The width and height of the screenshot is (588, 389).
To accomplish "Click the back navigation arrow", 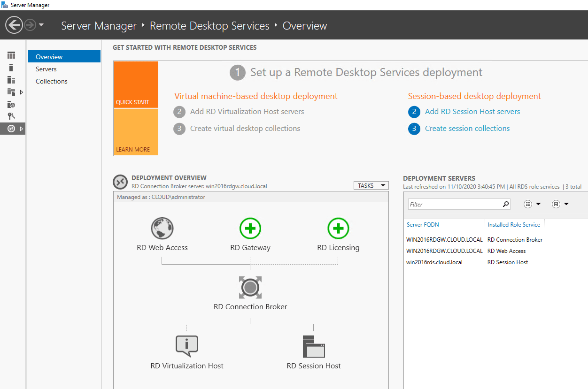I will point(15,25).
